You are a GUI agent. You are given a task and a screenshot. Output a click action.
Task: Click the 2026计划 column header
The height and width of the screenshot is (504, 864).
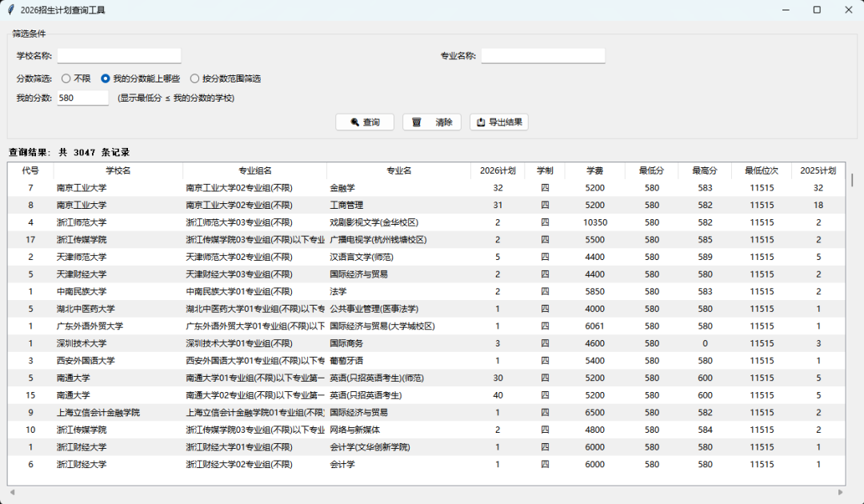[x=498, y=170]
